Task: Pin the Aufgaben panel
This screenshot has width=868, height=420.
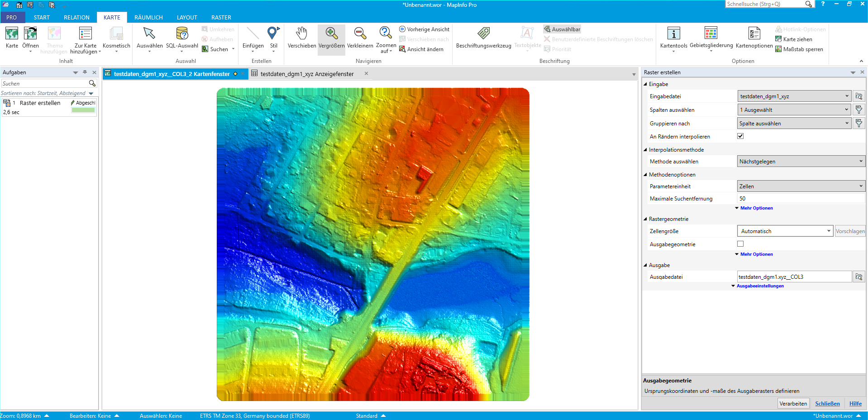Action: click(x=85, y=72)
